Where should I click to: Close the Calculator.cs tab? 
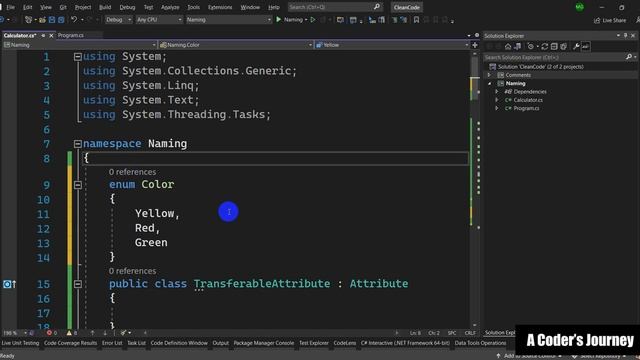51,36
